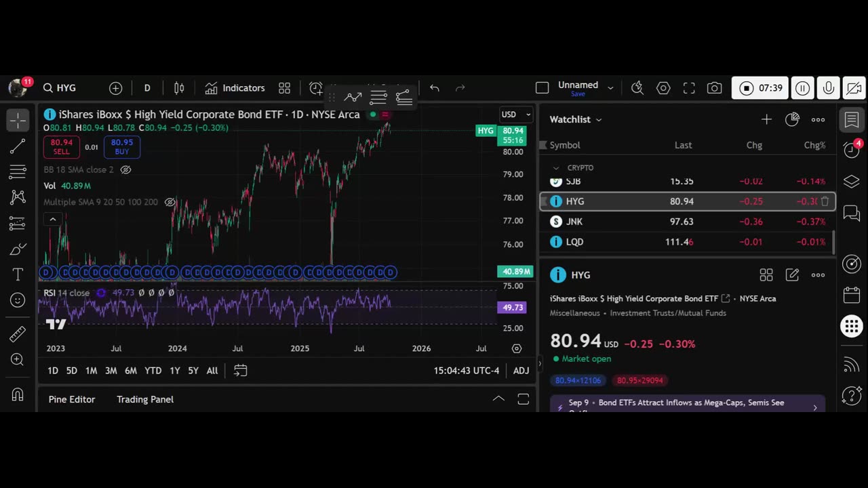Viewport: 868px width, 488px height.
Task: Select the ruler measure tool
Action: [x=18, y=333]
